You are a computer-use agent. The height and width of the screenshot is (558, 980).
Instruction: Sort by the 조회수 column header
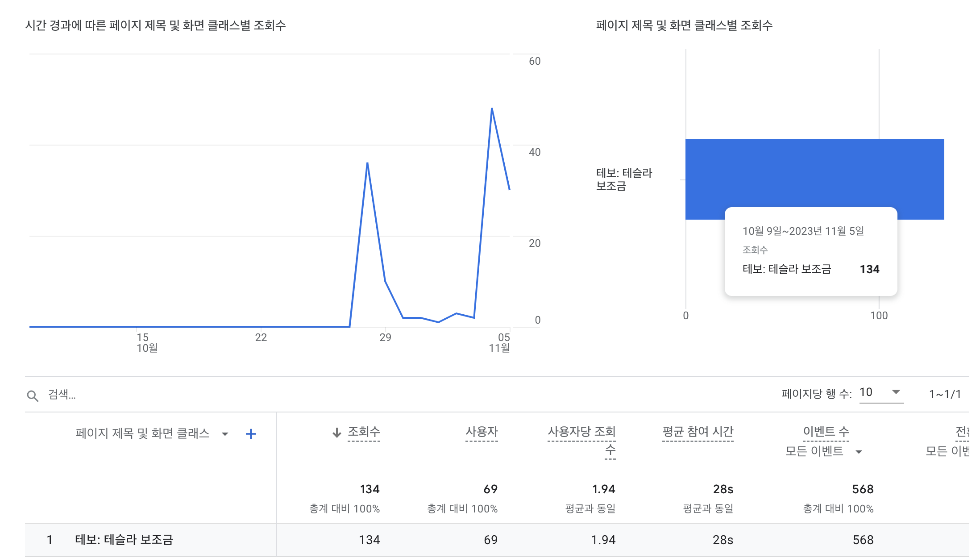(x=364, y=432)
